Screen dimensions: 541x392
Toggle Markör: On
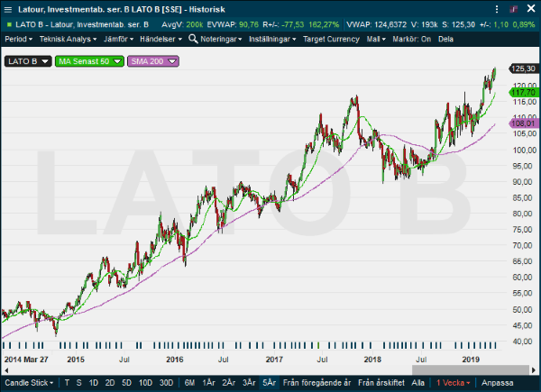tap(412, 39)
